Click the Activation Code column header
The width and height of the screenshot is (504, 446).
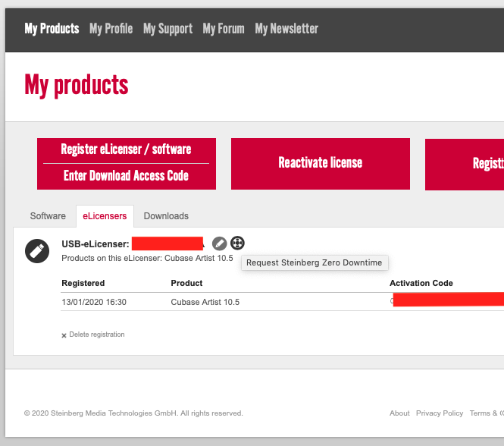tap(421, 283)
